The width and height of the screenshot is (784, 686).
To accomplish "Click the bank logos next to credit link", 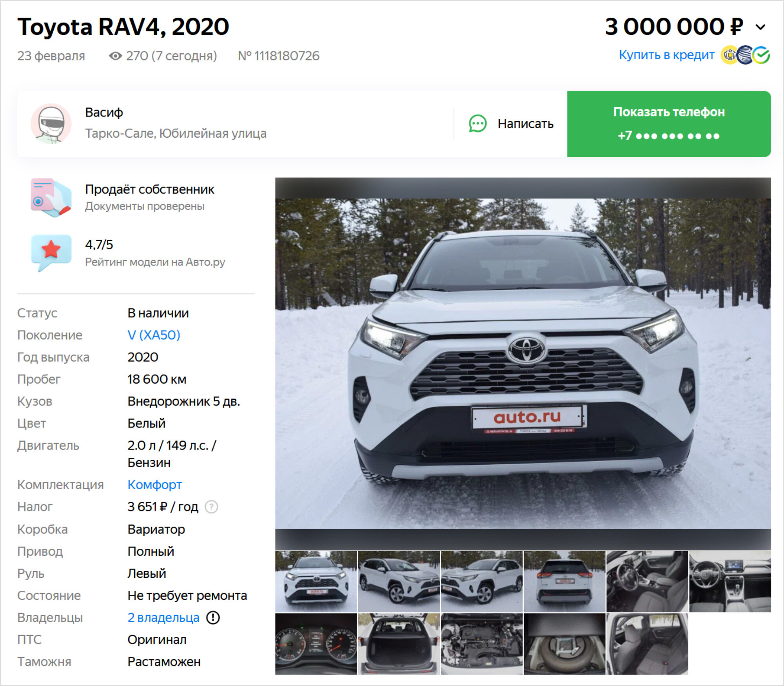I will coord(746,55).
